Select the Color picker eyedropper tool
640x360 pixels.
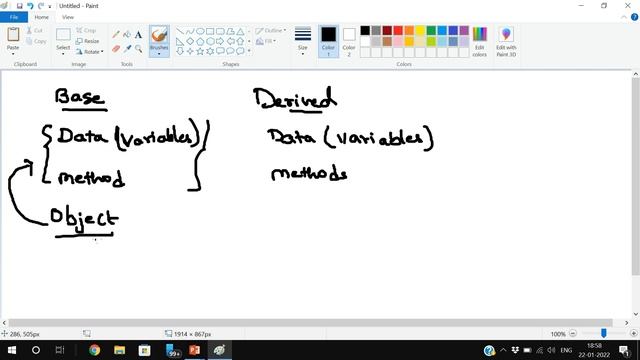(x=127, y=49)
